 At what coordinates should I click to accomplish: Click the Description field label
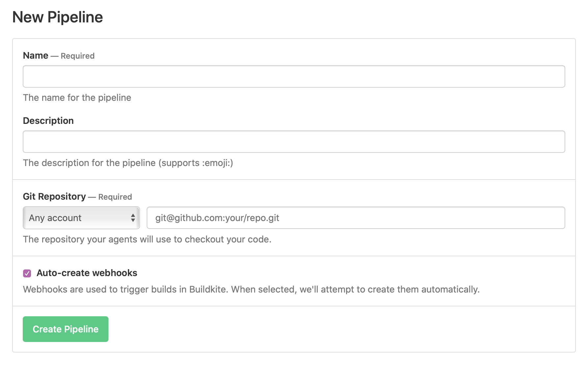pyautogui.click(x=48, y=121)
